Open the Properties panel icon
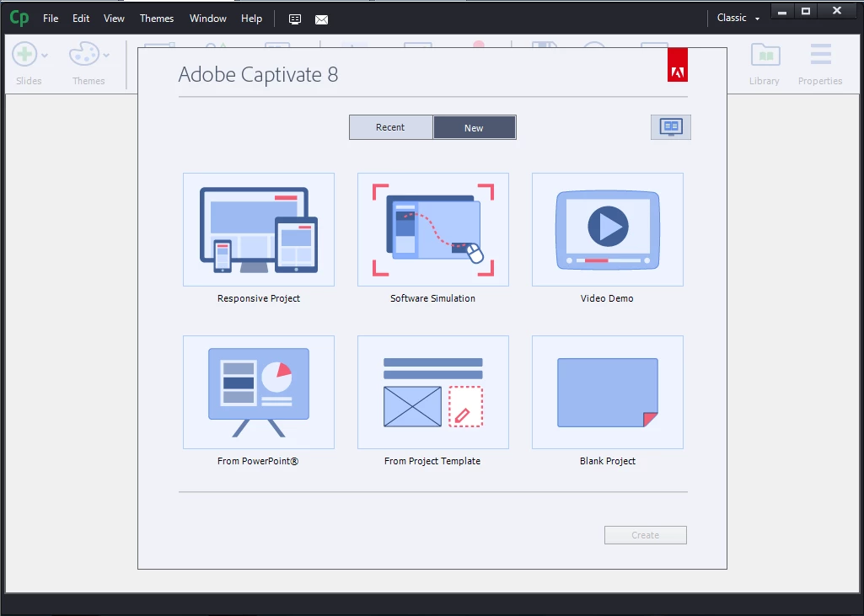The image size is (864, 616). 820,54
